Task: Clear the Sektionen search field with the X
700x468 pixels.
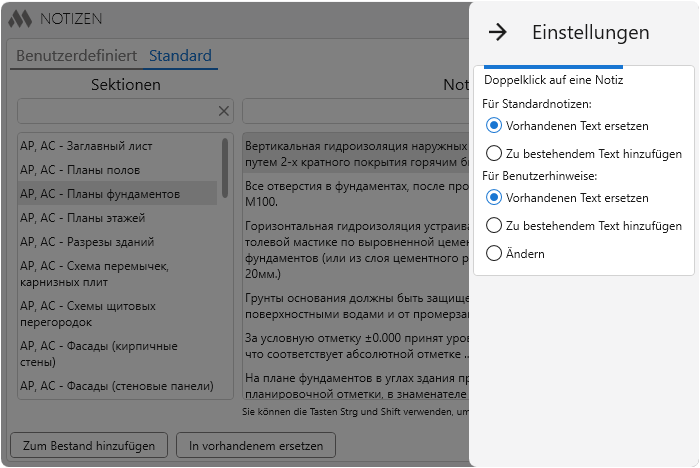Action: [224, 111]
